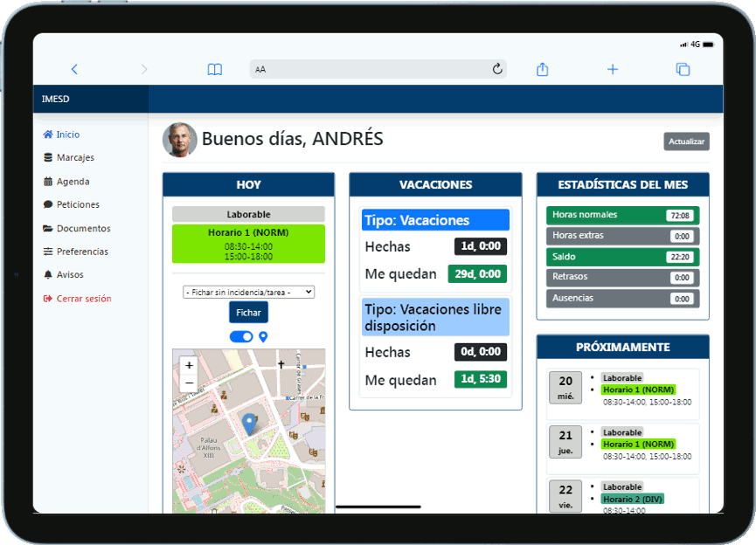Expand the 'Fichar sin incidencia/tarea' dropdown

[x=248, y=292]
